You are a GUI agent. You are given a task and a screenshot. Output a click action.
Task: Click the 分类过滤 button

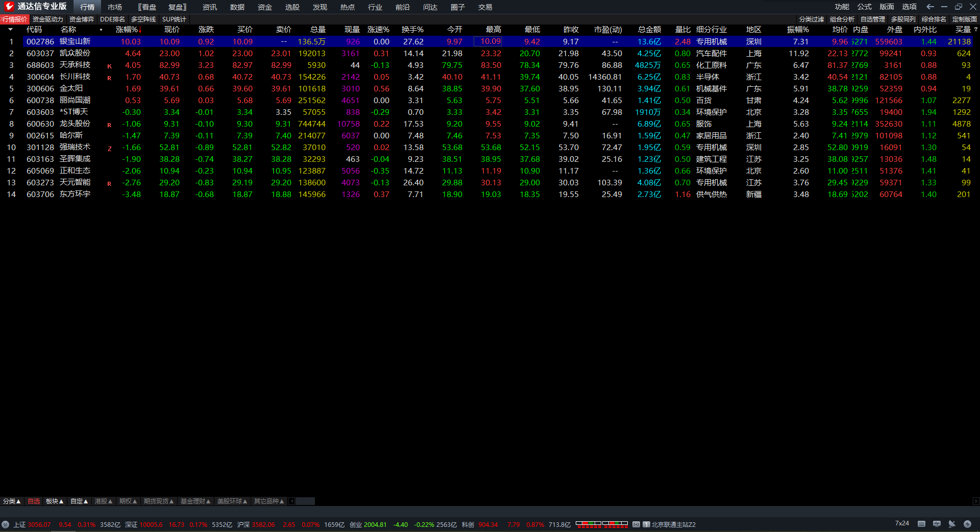pyautogui.click(x=812, y=19)
